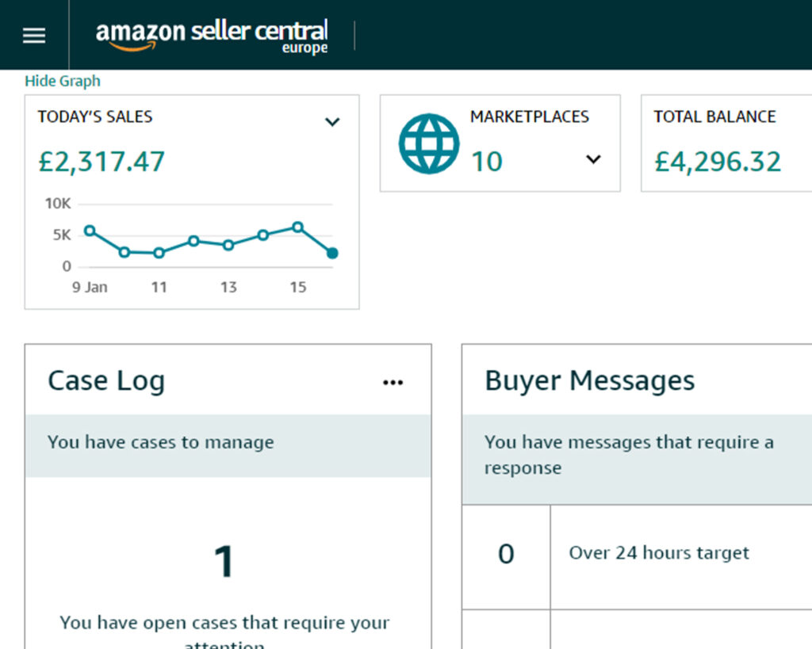The height and width of the screenshot is (649, 812).
Task: Expand the Marketplaces dropdown arrow
Action: coord(593,159)
